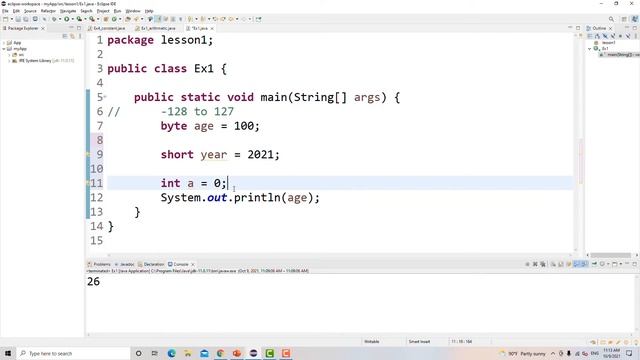Click the Coverage run icon
The width and height of the screenshot is (640, 360).
point(79,19)
